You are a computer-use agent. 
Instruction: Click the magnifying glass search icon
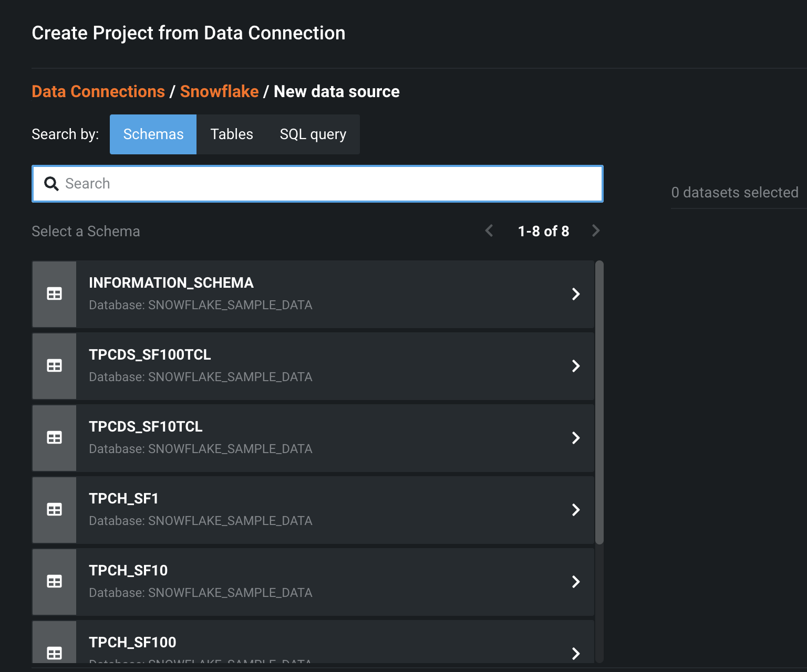51,184
